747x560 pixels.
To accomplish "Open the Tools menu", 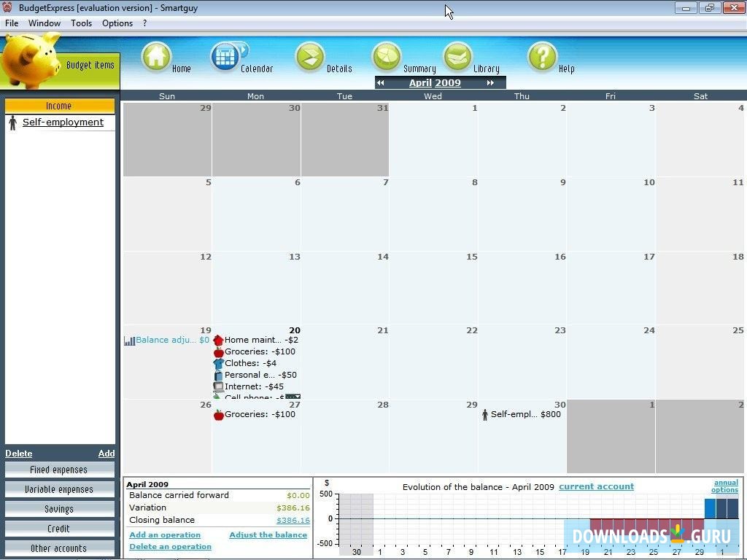I will pyautogui.click(x=82, y=23).
